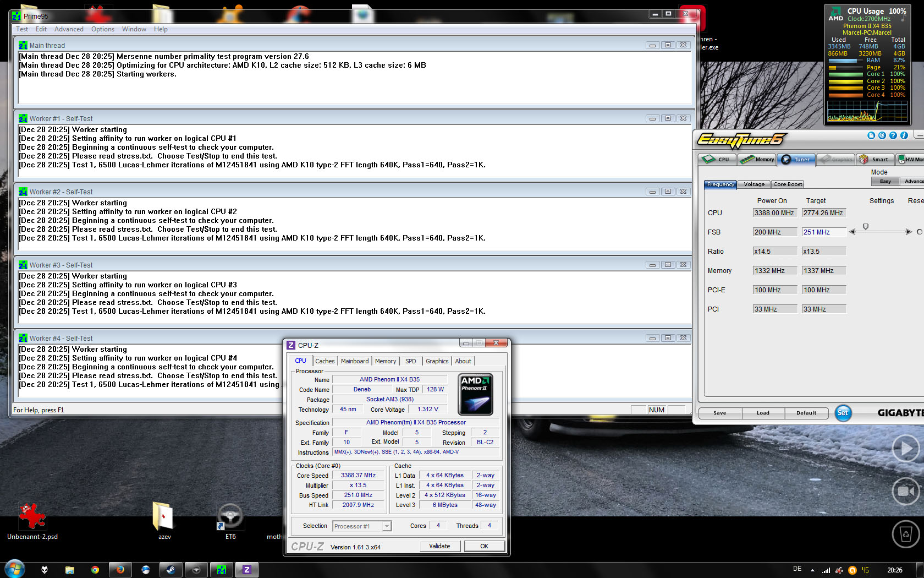Click the Ratio target field x13.5
This screenshot has width=924, height=578.
pos(824,252)
